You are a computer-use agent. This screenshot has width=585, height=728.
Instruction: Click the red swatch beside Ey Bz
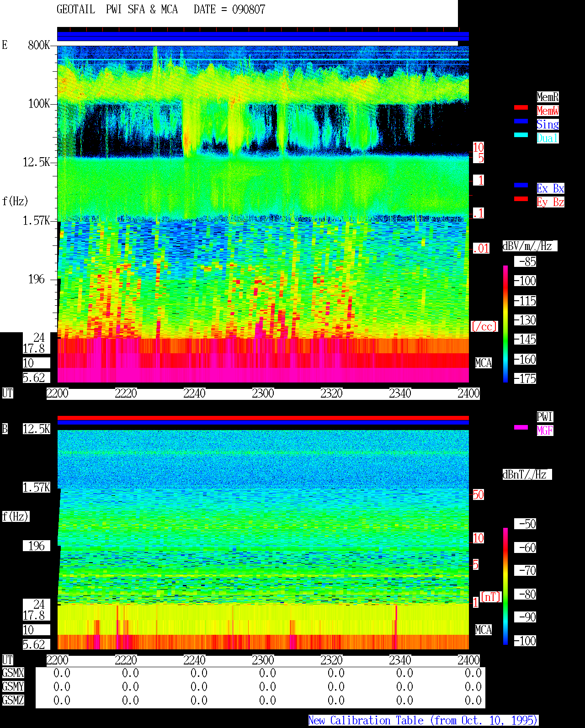point(521,199)
